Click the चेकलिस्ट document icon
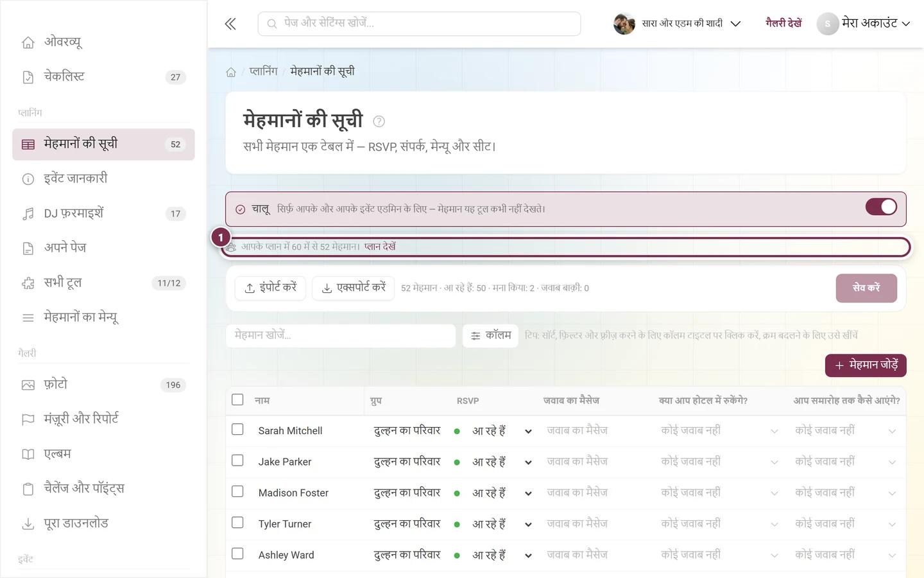Screen dimensions: 924x578 [x=28, y=77]
